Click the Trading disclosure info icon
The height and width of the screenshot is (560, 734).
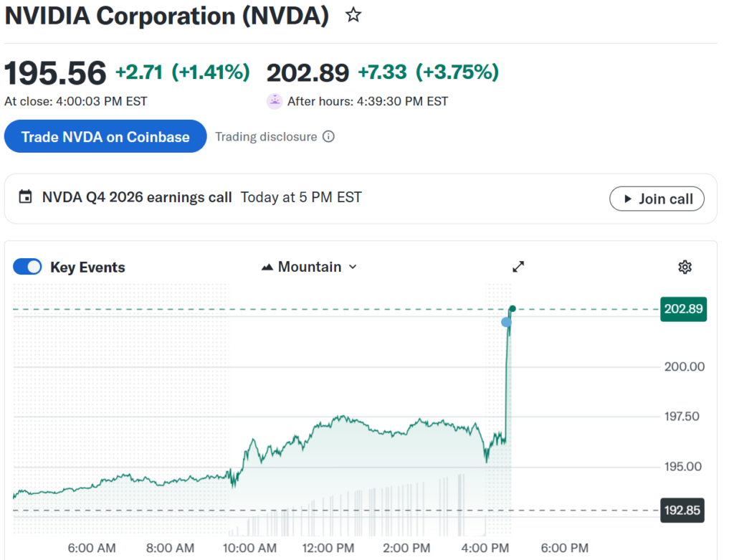pyautogui.click(x=328, y=136)
